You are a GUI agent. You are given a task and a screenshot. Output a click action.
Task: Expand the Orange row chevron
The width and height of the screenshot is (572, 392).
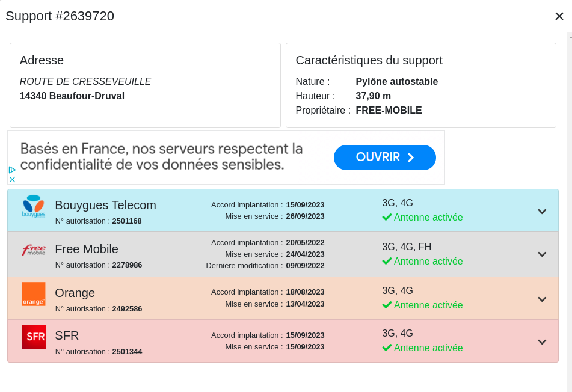coord(541,299)
